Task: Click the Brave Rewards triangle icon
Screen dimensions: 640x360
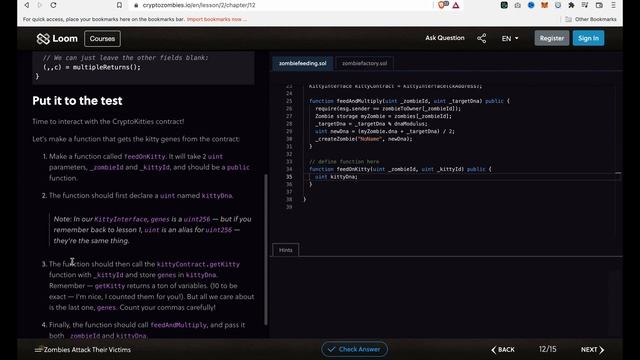Action: coord(456,5)
